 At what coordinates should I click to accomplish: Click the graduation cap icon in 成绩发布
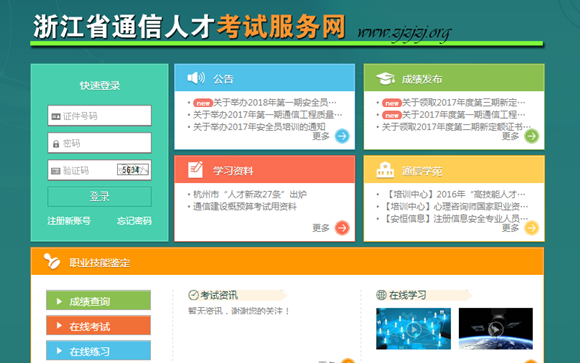[385, 78]
